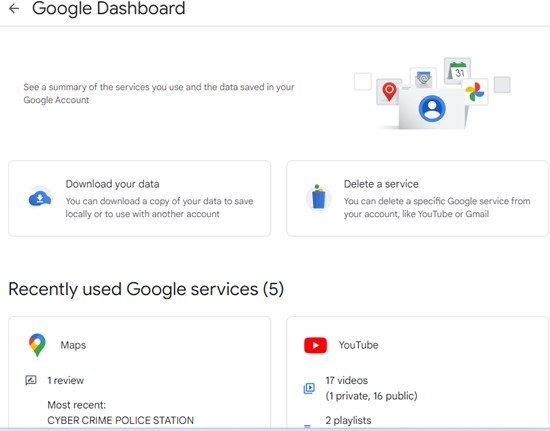Click the videos icon beside 17 videos
This screenshot has height=431, width=550.
309,388
